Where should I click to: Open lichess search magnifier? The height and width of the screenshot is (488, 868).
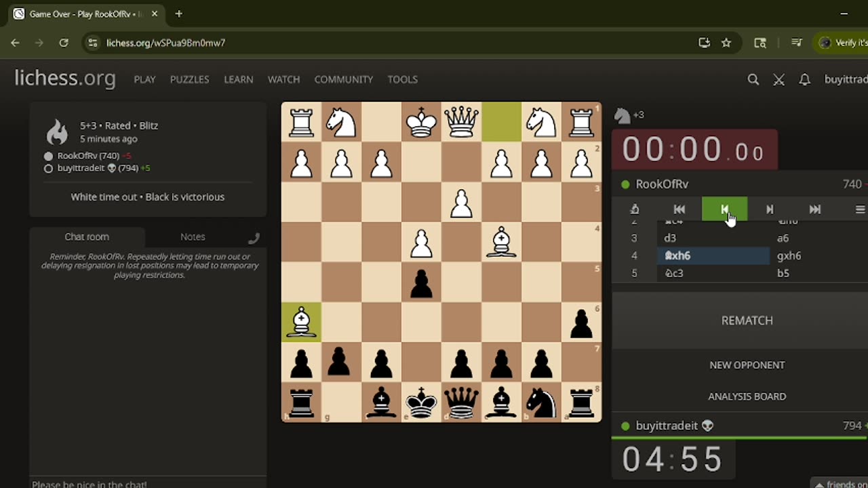click(x=753, y=79)
